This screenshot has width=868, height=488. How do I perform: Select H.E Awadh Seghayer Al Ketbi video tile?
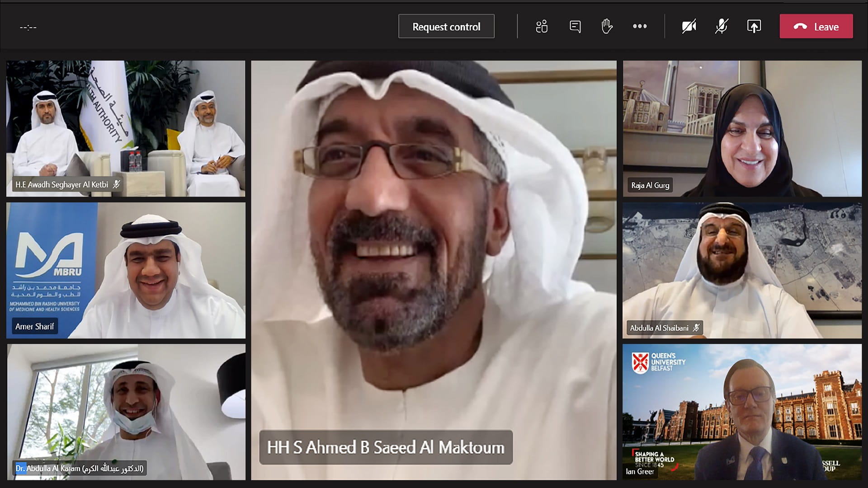pyautogui.click(x=126, y=129)
